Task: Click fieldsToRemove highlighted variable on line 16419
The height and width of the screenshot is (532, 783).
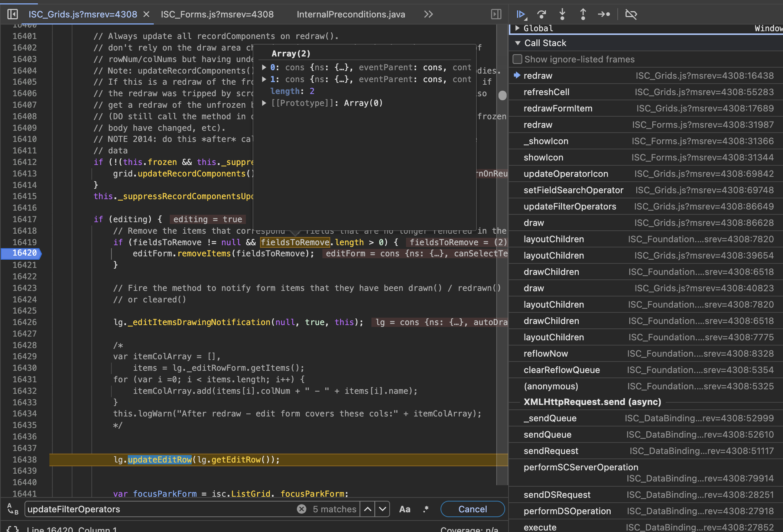Action: click(x=295, y=242)
